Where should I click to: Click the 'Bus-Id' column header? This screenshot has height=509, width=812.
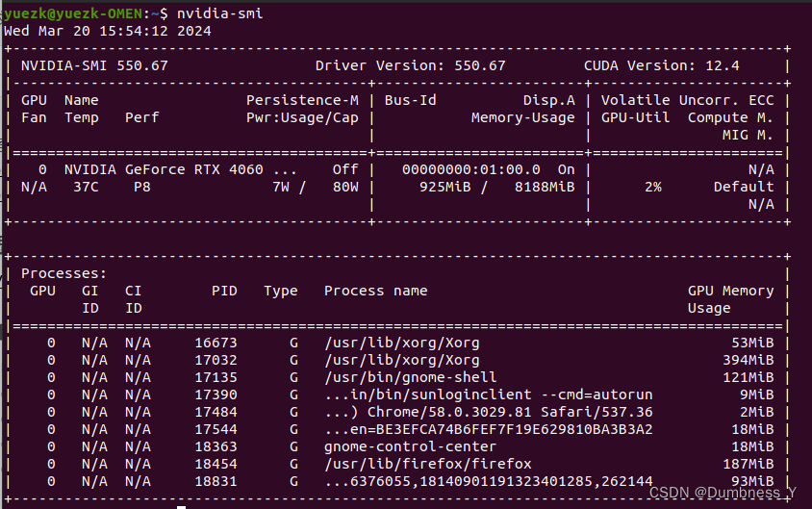[410, 100]
